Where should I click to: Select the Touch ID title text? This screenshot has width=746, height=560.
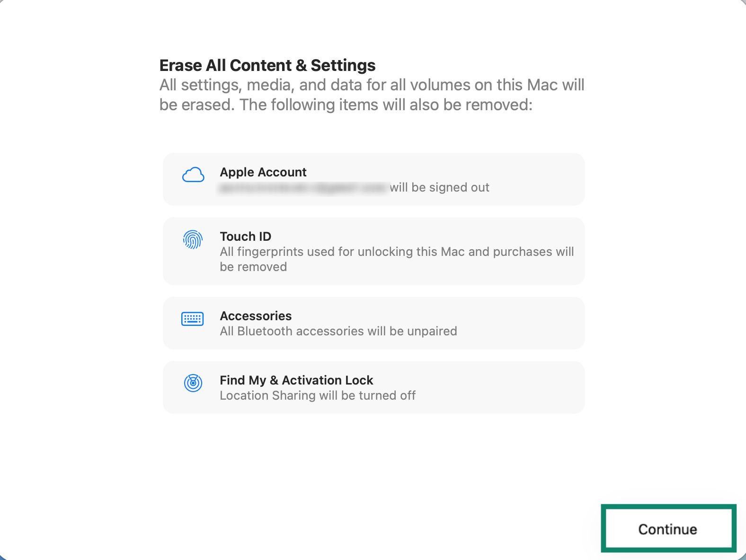coord(246,236)
